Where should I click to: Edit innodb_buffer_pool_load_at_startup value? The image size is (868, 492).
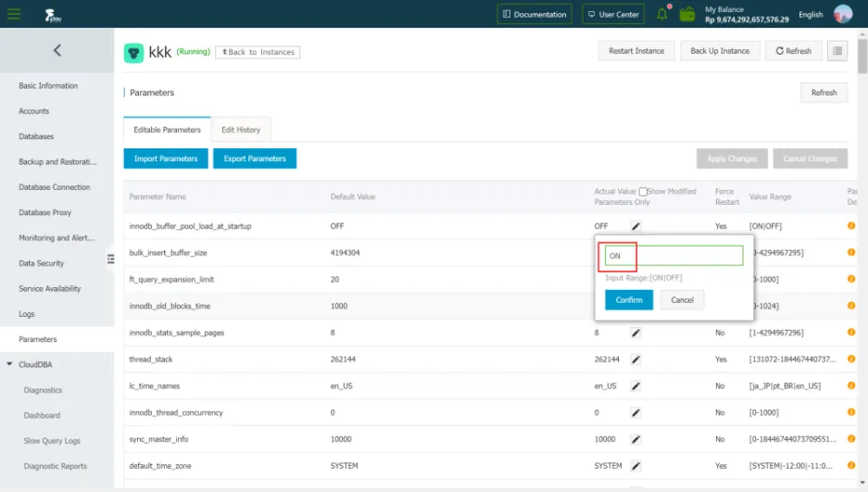pos(635,226)
